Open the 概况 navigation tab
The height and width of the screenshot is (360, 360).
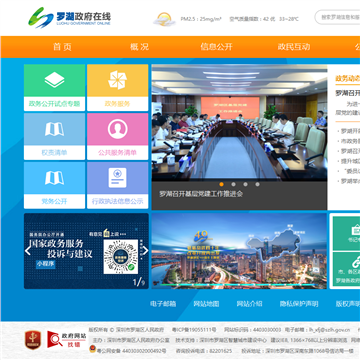[x=139, y=47]
